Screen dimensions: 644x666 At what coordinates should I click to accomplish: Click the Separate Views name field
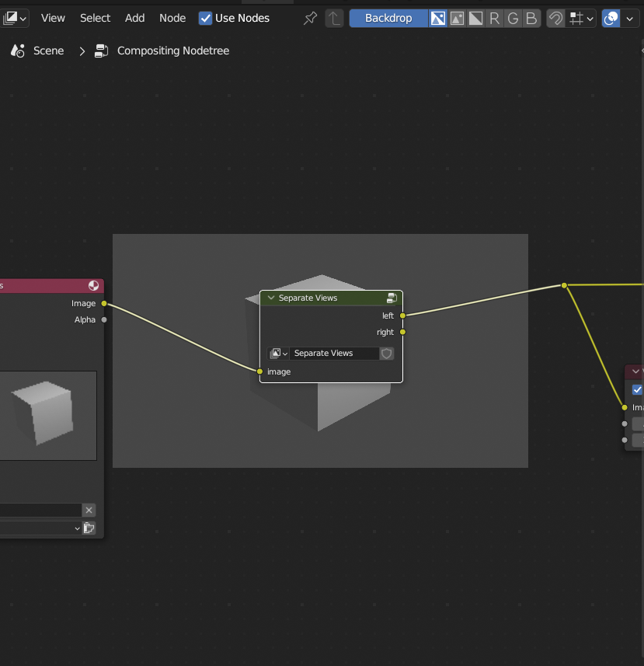335,354
